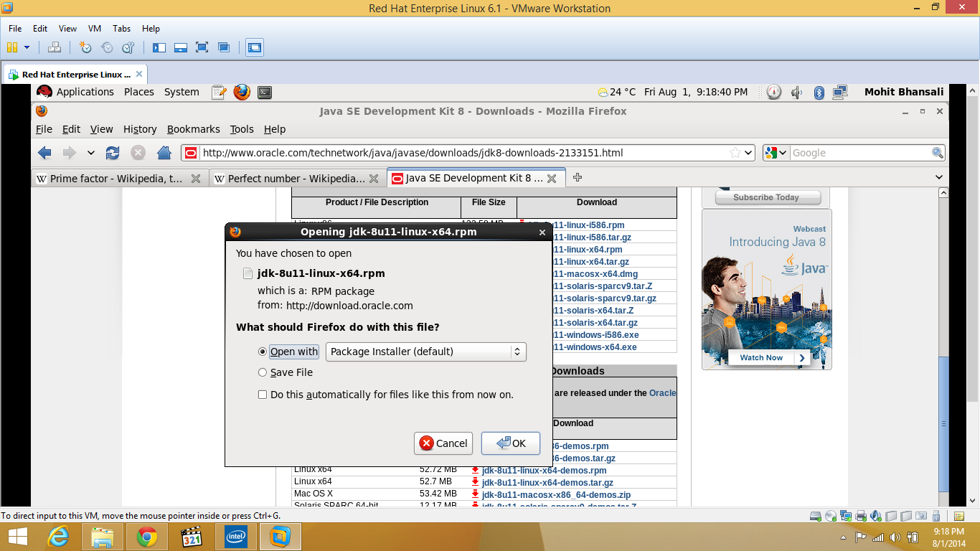The image size is (980, 551).
Task: Open Google Chrome from the Windows taskbar
Action: tap(147, 536)
